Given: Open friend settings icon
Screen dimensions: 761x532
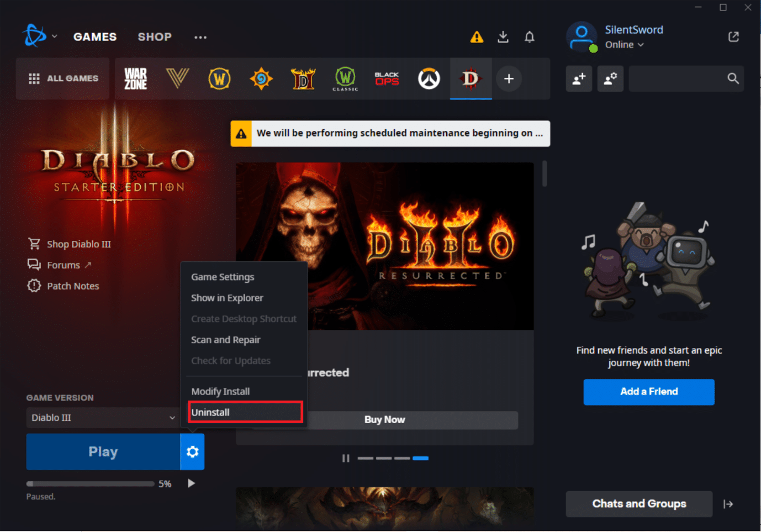Looking at the screenshot, I should click(610, 78).
